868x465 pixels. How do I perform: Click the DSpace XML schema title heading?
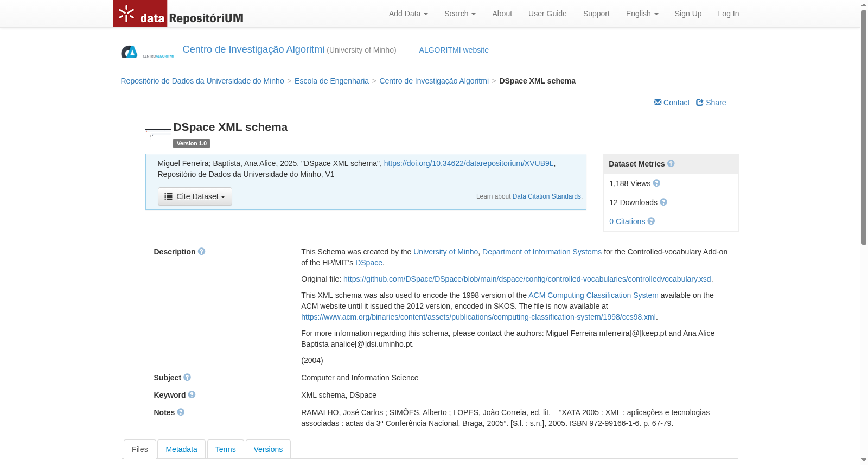click(x=231, y=127)
